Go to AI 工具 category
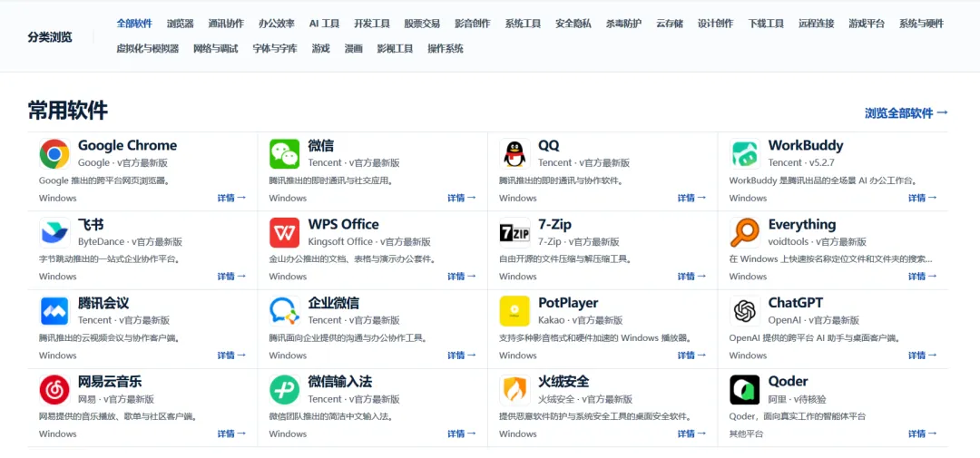 click(324, 24)
